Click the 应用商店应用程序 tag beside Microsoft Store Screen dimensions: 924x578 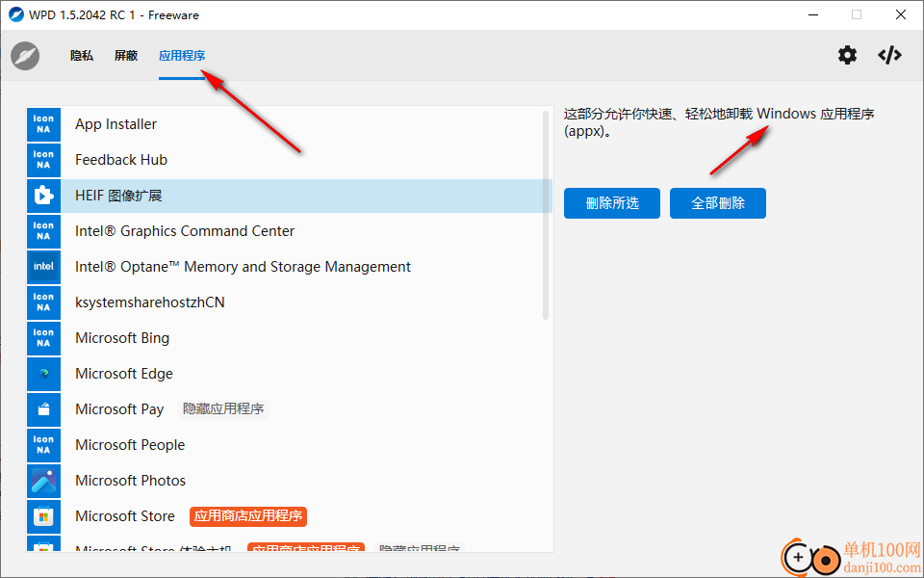click(248, 516)
